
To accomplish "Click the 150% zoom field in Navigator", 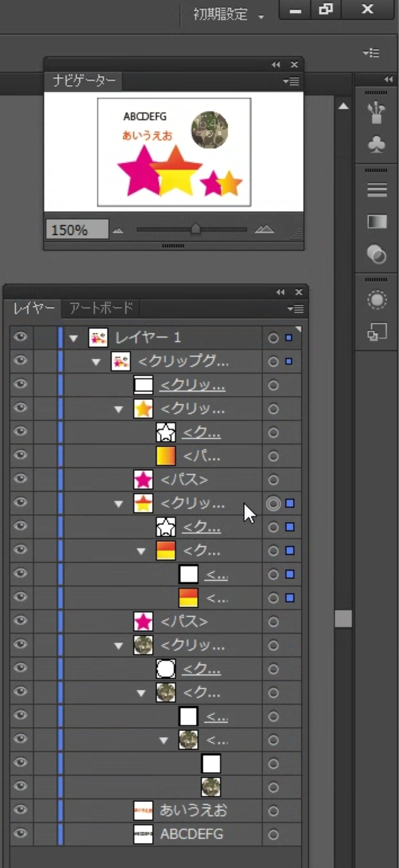I will tap(77, 229).
